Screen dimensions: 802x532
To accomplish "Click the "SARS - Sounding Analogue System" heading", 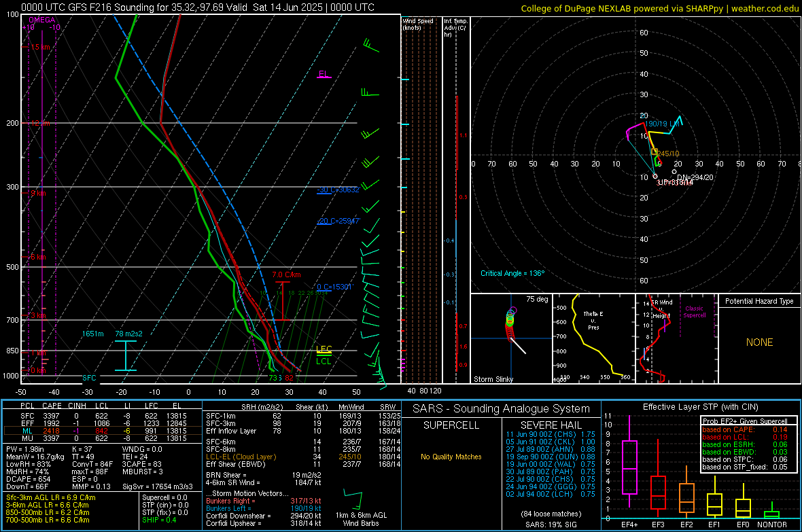I will (502, 408).
